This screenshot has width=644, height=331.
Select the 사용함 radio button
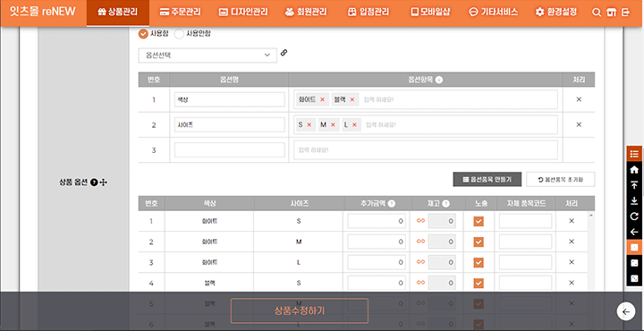pos(143,34)
